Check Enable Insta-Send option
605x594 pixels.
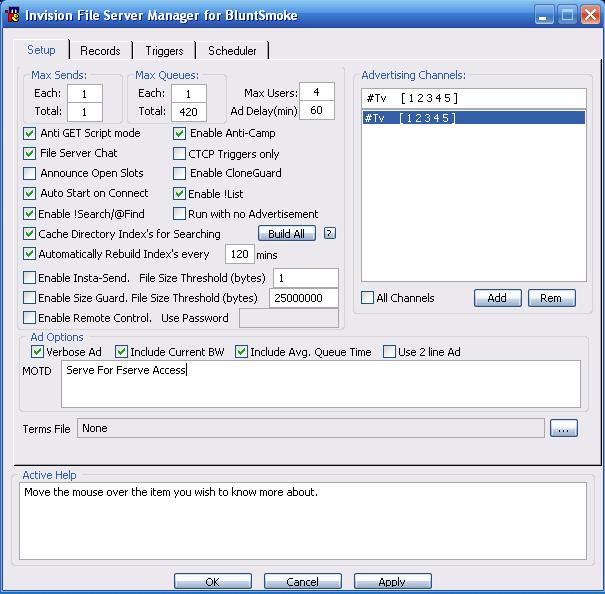tap(30, 278)
